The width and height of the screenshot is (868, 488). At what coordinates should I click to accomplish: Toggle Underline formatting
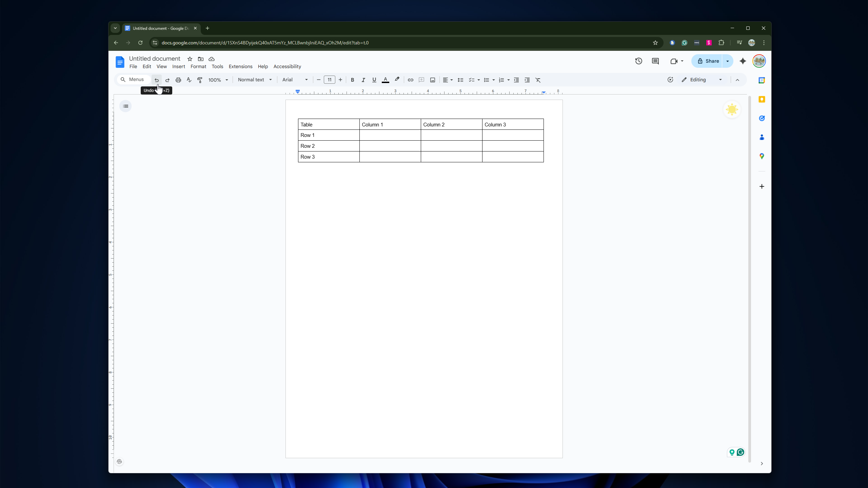374,80
